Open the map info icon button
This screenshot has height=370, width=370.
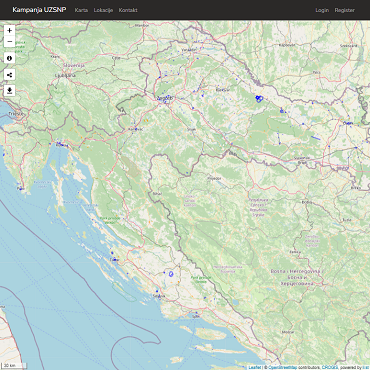[x=9, y=58]
